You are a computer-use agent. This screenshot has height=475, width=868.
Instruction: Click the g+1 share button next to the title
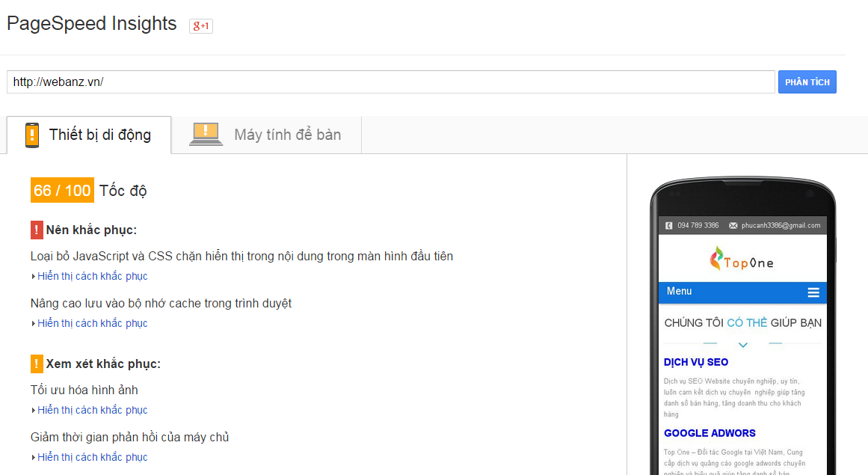click(200, 25)
